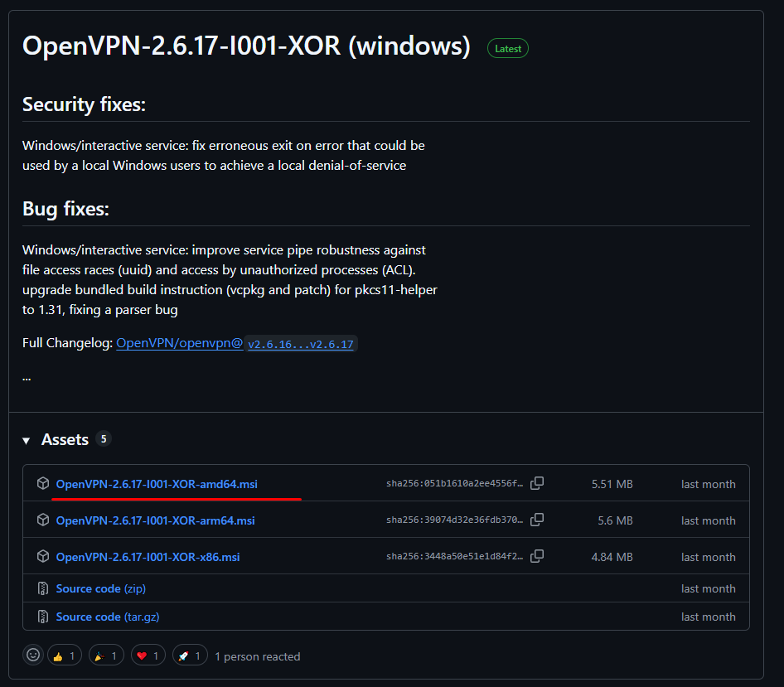Copy sha256 hash for x86 msi
Screen dimensions: 784x687
point(537,556)
